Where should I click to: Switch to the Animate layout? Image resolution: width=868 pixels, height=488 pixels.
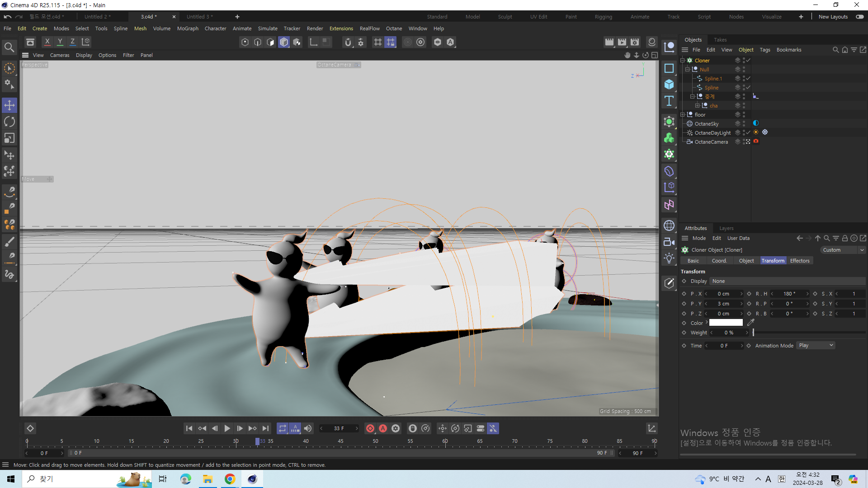click(x=640, y=17)
